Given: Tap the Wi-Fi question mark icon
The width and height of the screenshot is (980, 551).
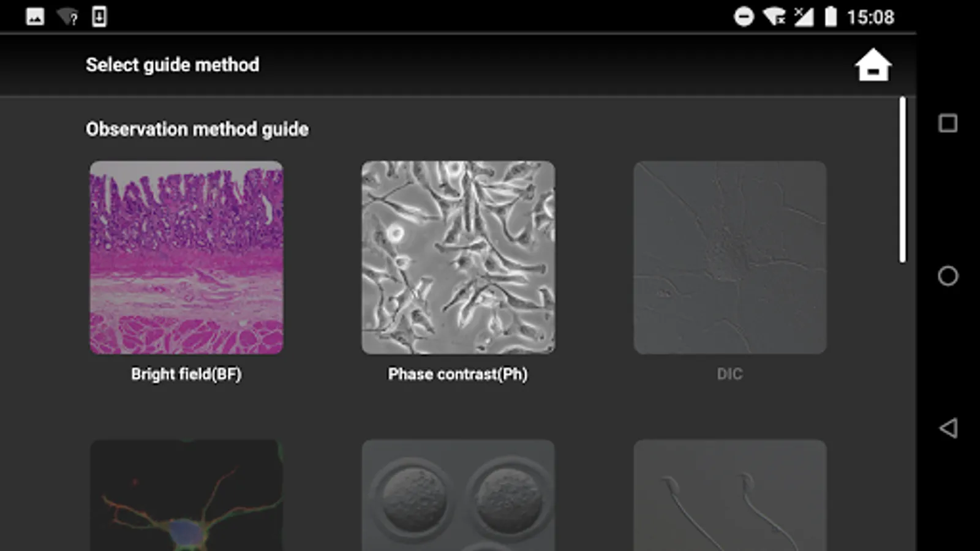Looking at the screenshot, I should (67, 17).
